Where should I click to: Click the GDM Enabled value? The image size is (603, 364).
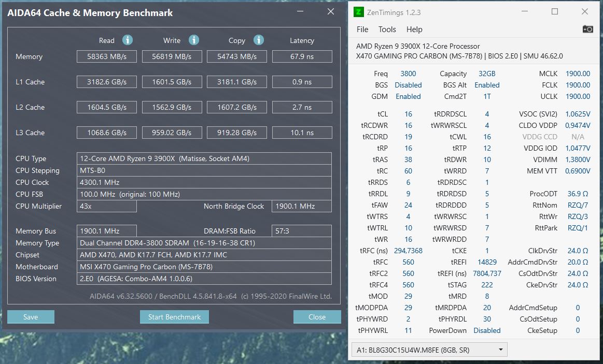(408, 96)
